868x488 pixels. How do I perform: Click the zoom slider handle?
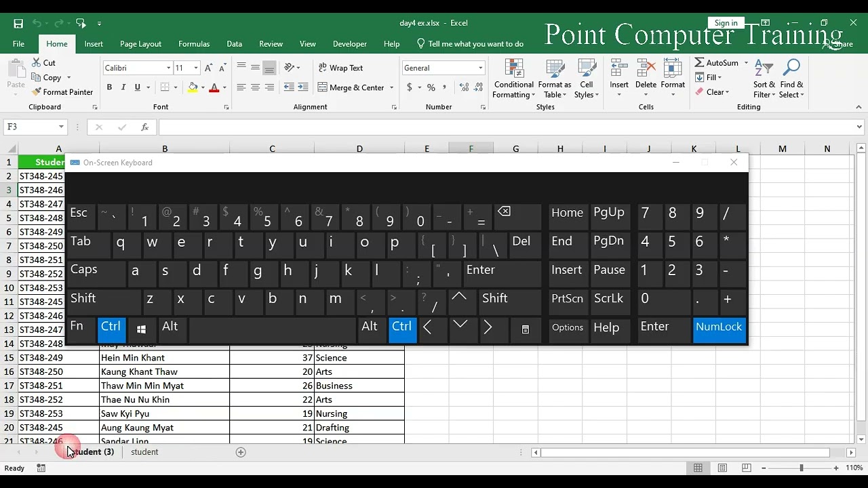pos(801,468)
